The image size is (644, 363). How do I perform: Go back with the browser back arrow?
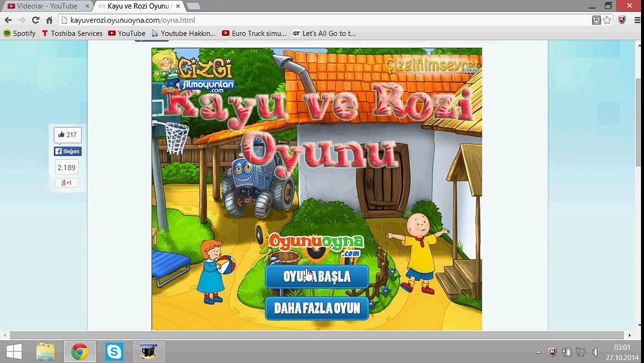coord(8,20)
